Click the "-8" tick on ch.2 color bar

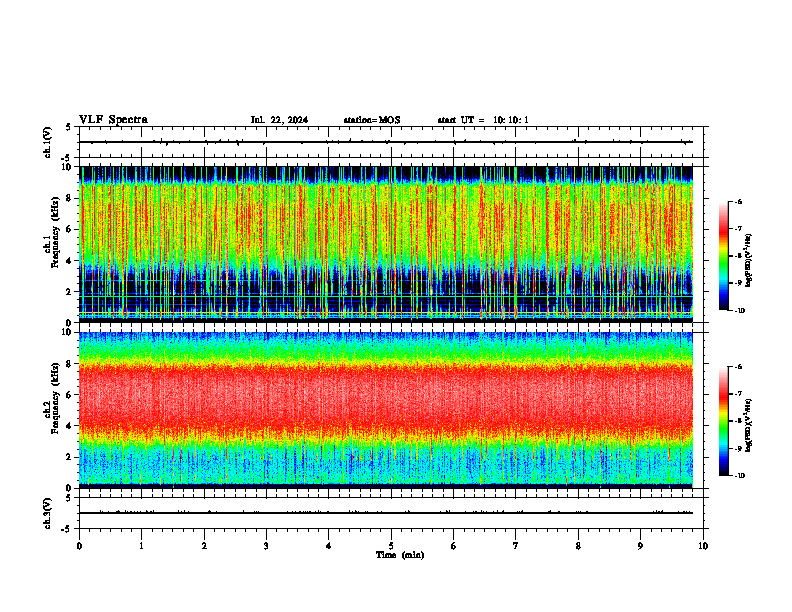pyautogui.click(x=738, y=421)
